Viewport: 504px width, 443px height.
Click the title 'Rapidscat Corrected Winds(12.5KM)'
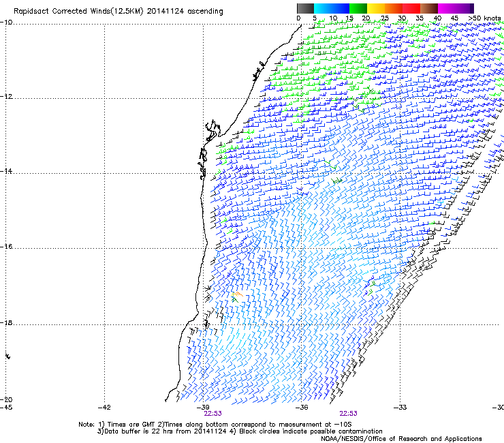click(x=78, y=12)
